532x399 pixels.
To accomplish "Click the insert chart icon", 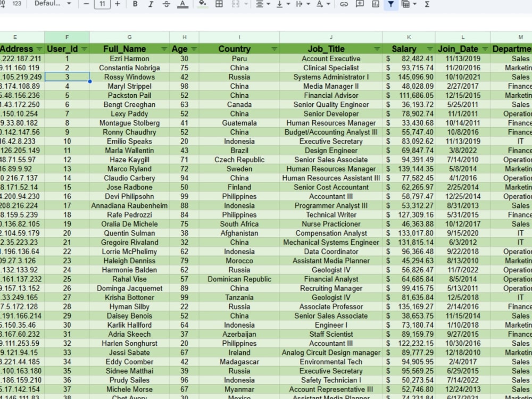I will [x=375, y=4].
